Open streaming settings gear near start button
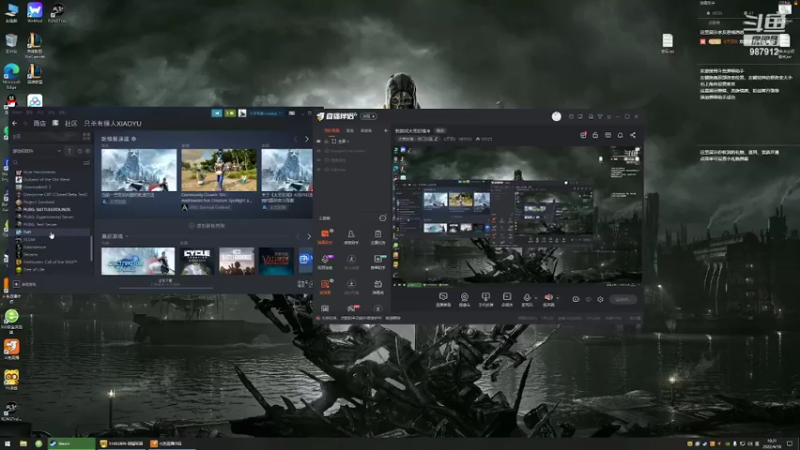The image size is (800, 450). click(x=600, y=299)
